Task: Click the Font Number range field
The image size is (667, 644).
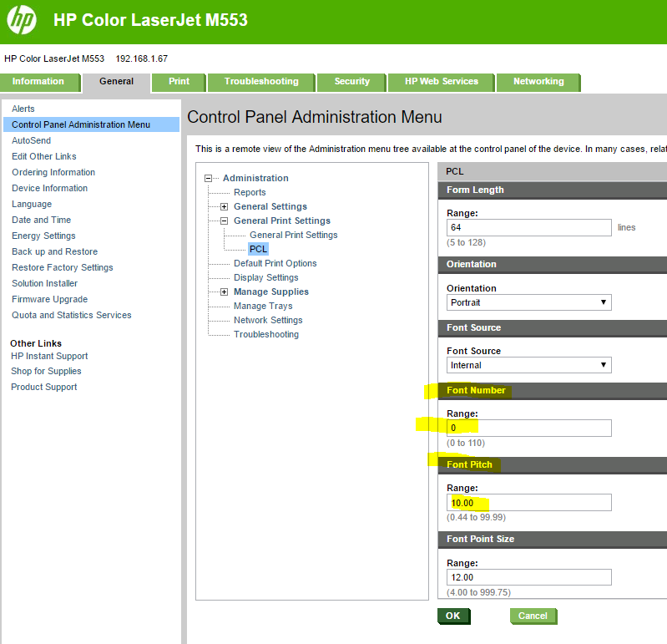Action: (x=528, y=428)
